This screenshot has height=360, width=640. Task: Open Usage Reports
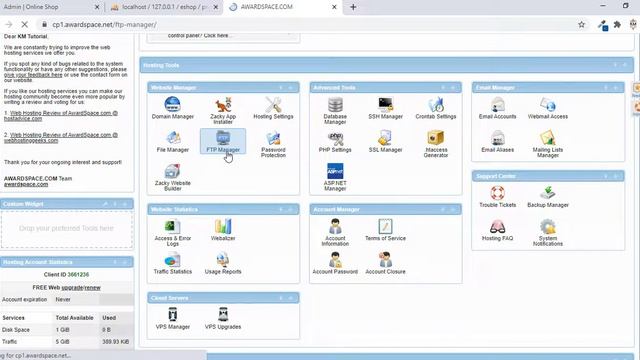(223, 263)
